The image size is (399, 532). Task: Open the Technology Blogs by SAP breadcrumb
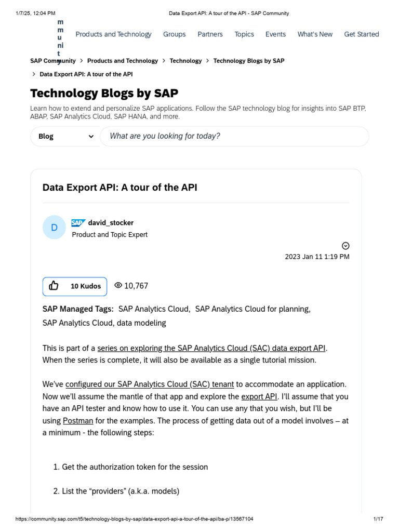(x=249, y=61)
